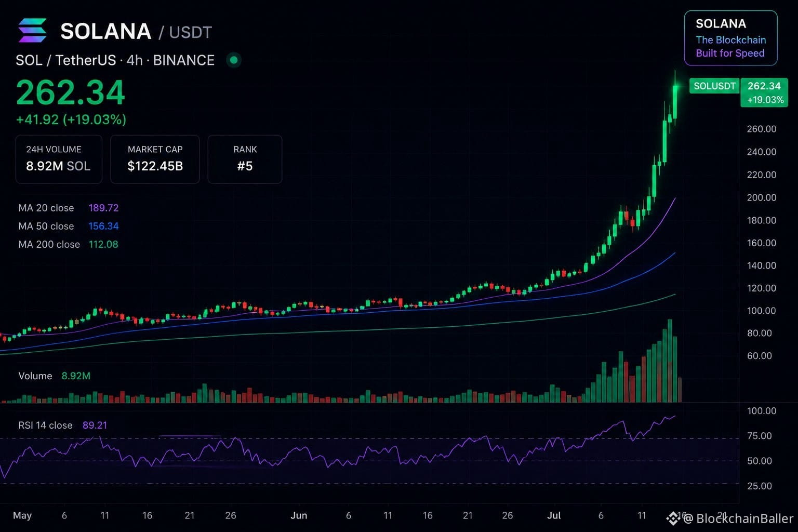798x532 pixels.
Task: Click the 80.00 price axis label
Action: tap(759, 333)
